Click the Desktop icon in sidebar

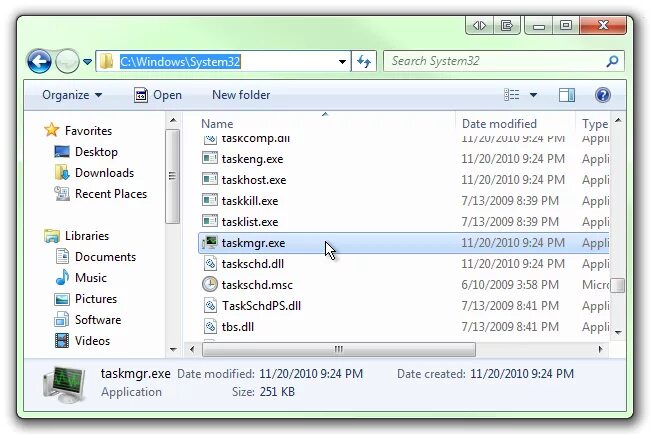(x=62, y=152)
